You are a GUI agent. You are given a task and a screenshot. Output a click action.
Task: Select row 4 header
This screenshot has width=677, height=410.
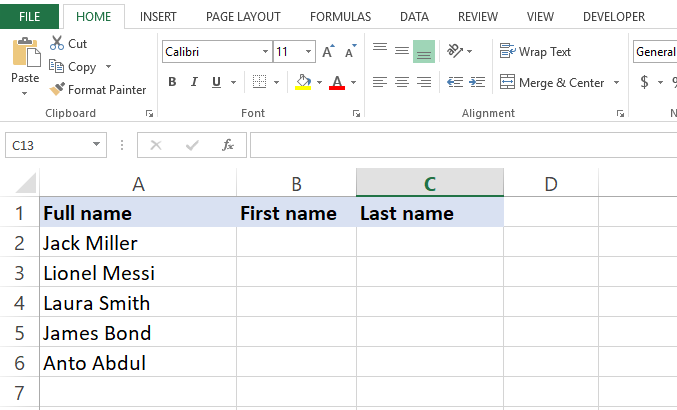(19, 303)
